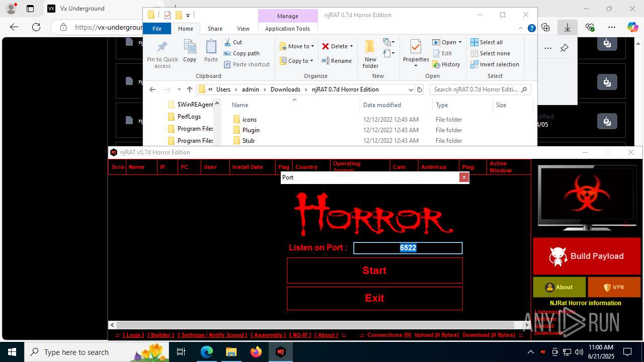Refresh the Edge browser page
Viewport: 644px width, 362px height.
[x=36, y=27]
